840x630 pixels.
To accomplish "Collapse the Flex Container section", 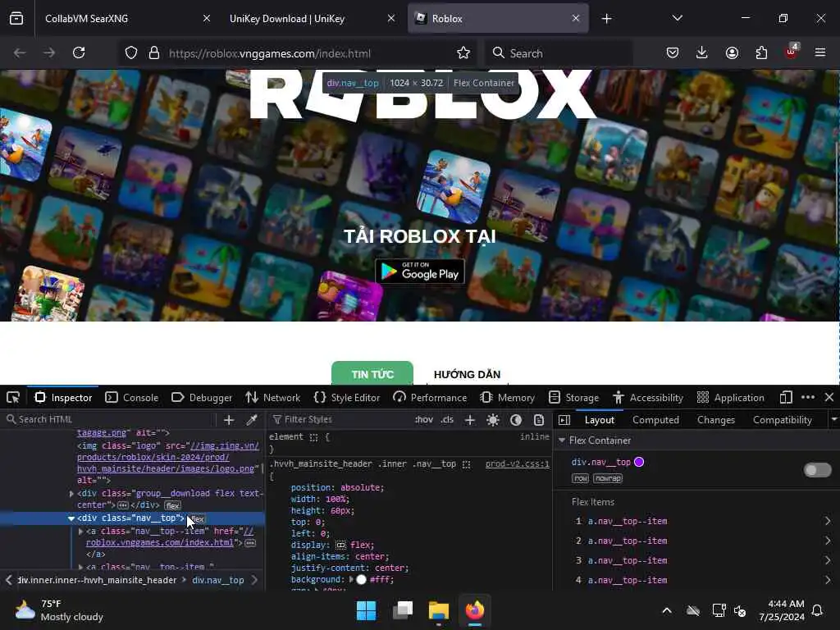I will click(x=562, y=441).
